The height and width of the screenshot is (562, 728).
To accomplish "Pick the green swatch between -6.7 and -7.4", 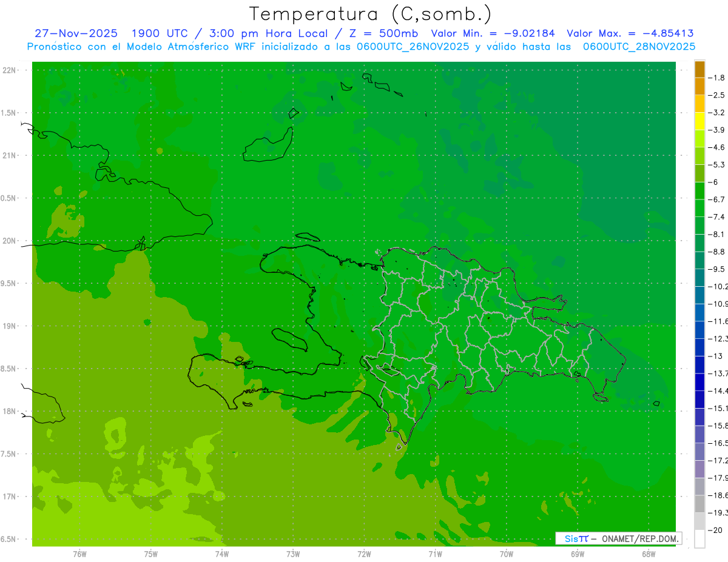I will pos(699,208).
